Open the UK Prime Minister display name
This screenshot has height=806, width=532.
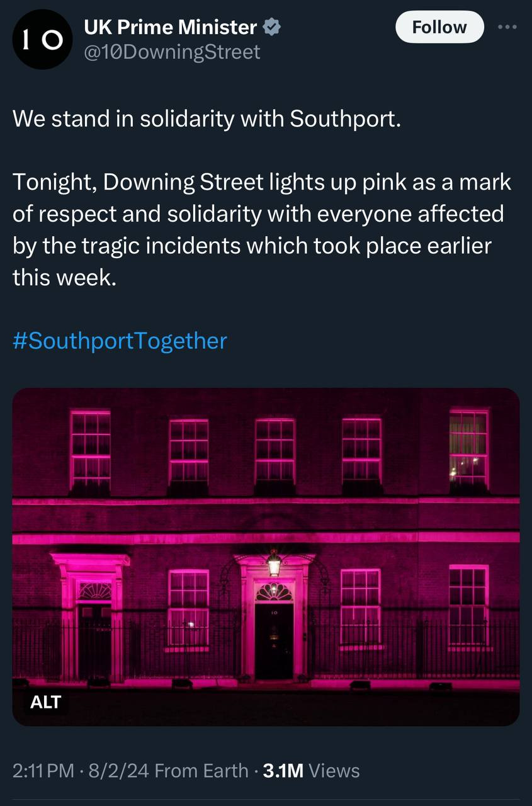[171, 27]
